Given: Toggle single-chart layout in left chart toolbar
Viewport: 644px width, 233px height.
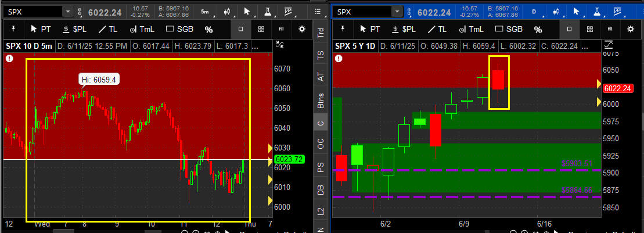Looking at the screenshot, I should pyautogui.click(x=240, y=29).
